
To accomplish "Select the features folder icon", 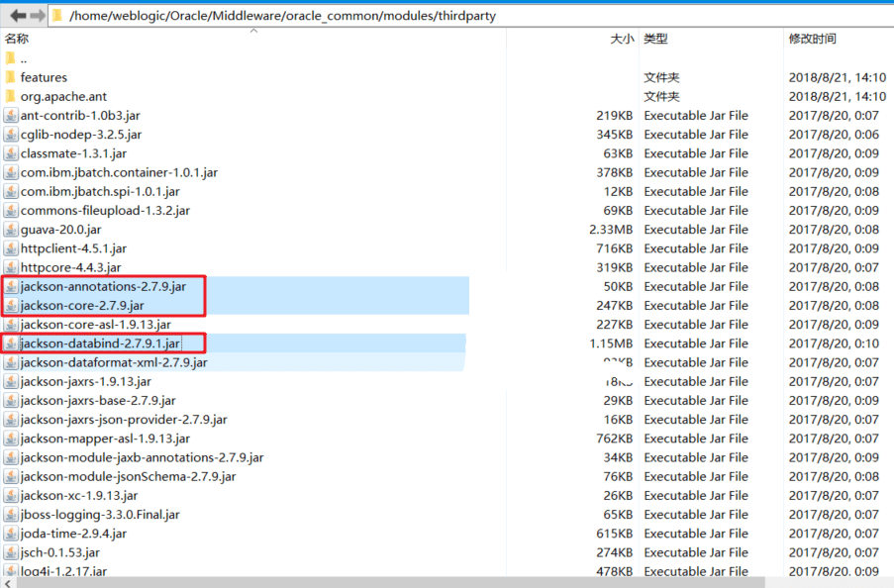I will coord(10,77).
